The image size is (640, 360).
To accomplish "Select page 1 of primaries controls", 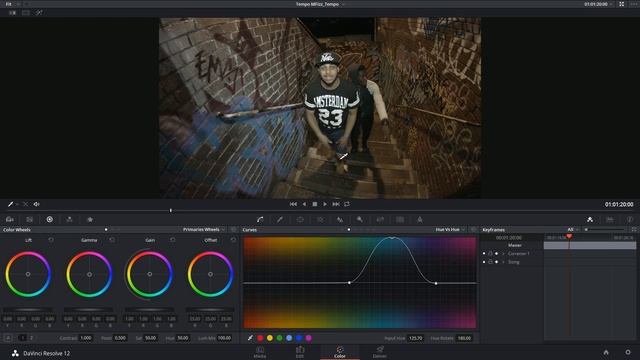I will coord(22,338).
